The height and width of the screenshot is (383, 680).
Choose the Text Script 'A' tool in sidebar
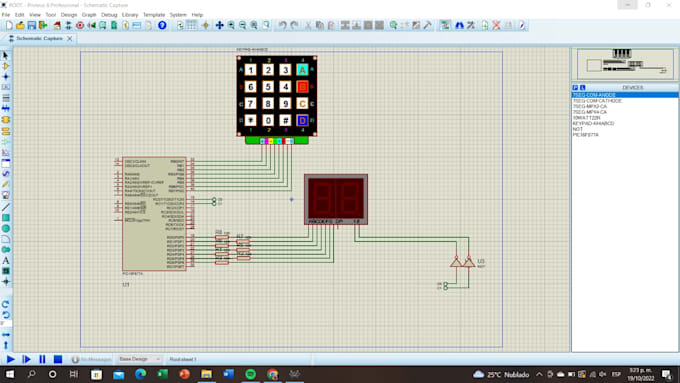coord(6,261)
